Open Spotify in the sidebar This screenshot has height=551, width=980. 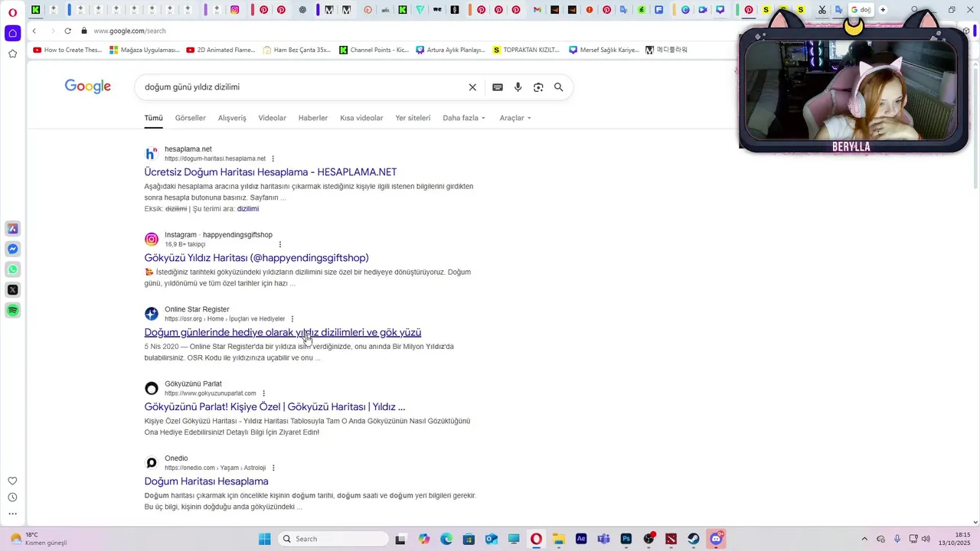pos(12,310)
